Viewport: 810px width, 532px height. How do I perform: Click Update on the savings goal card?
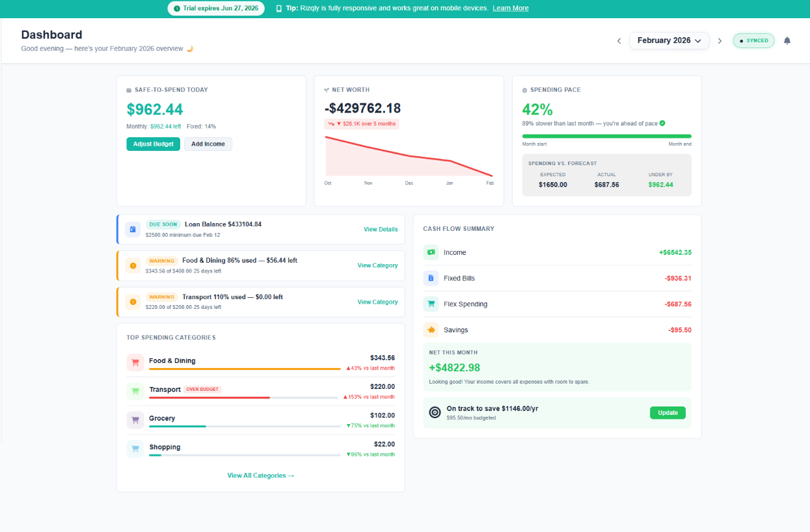click(668, 412)
